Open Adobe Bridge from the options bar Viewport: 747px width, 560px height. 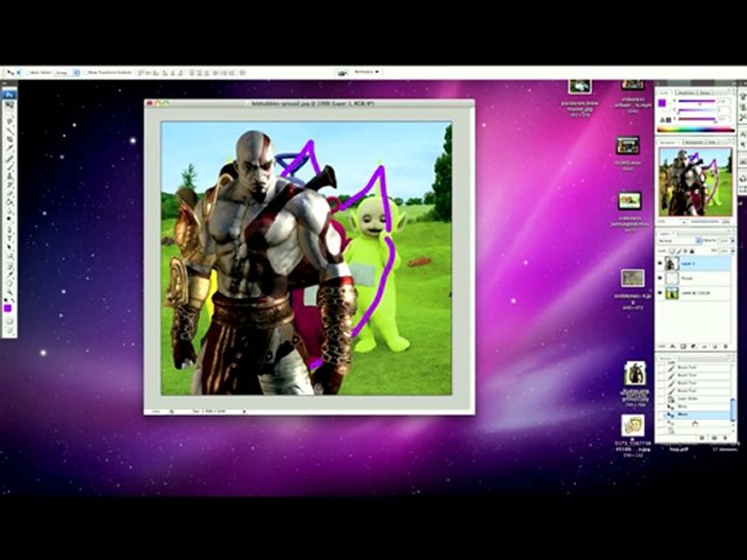coord(342,73)
